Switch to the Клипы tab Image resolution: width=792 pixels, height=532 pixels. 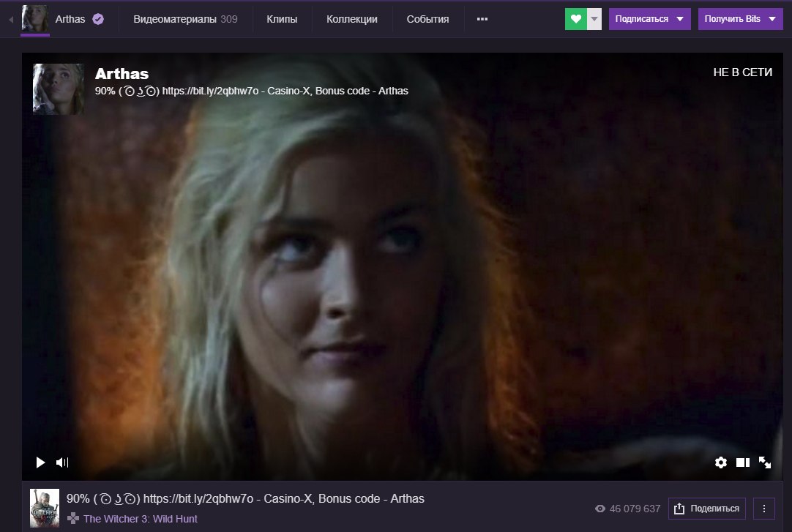[282, 19]
